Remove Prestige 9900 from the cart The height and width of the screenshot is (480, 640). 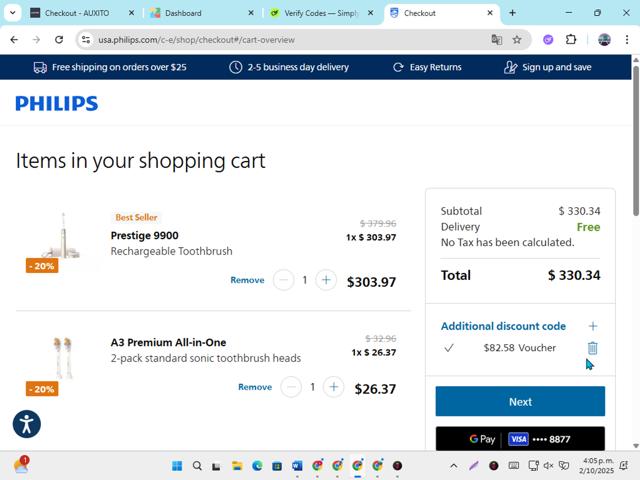coord(247,280)
